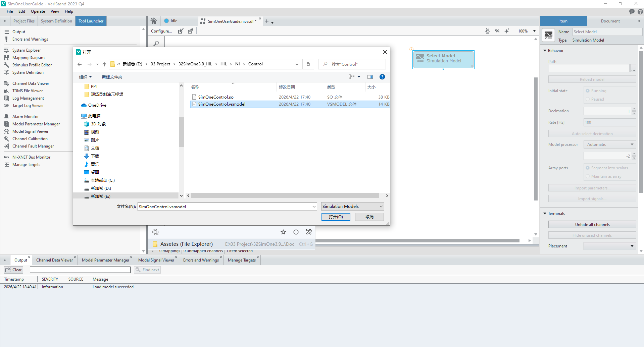Launch the Mapping Diagram tool

click(x=28, y=58)
